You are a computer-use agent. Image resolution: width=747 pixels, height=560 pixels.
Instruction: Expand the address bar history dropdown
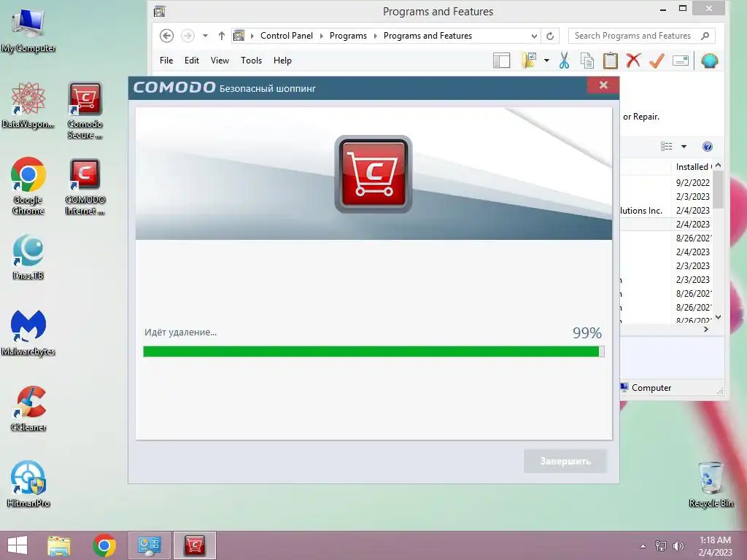(534, 36)
